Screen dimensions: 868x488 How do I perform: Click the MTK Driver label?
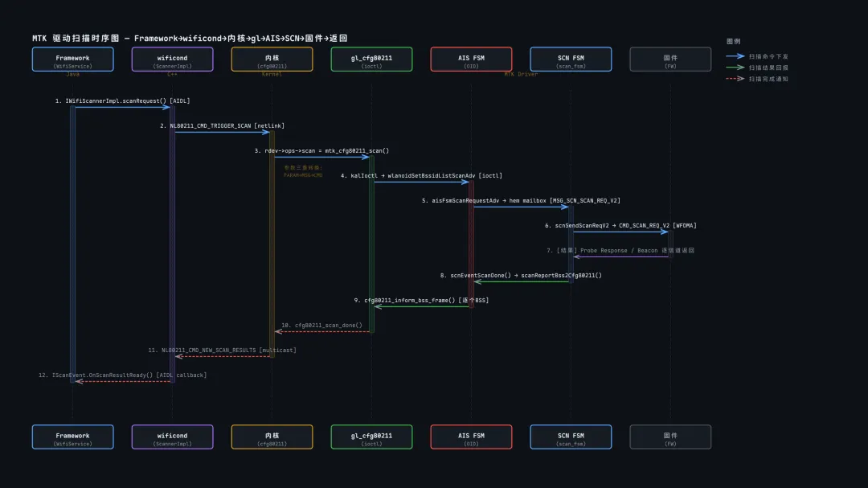[521, 74]
